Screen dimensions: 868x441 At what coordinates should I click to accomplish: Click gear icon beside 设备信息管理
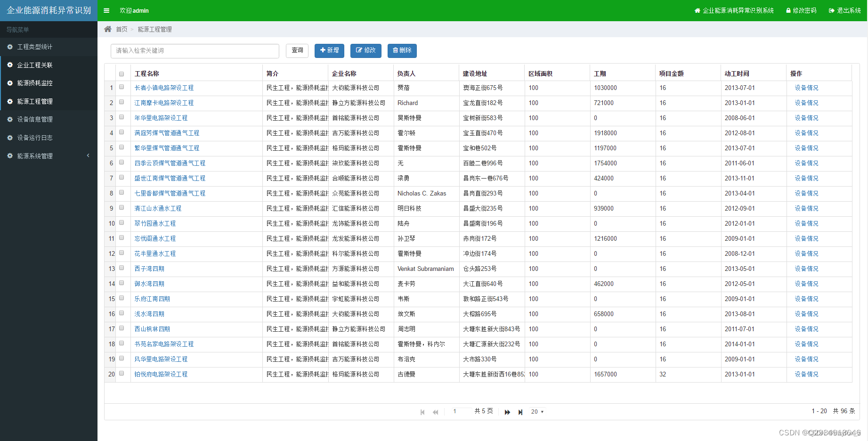tap(10, 119)
